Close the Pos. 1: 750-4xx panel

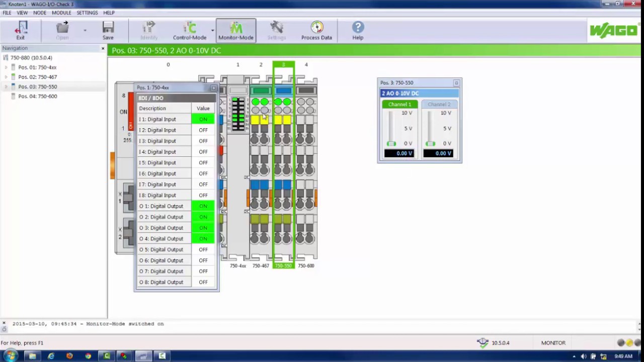pyautogui.click(x=213, y=88)
